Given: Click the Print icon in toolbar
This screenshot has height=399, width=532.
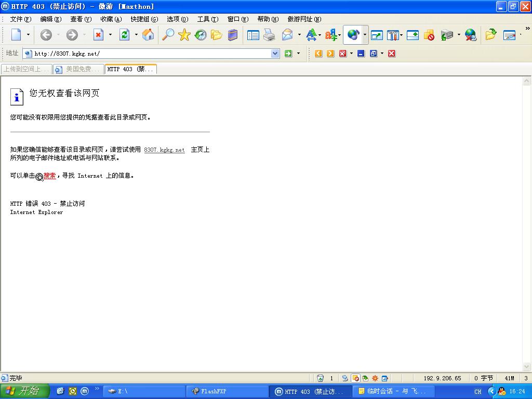Looking at the screenshot, I should point(269,35).
